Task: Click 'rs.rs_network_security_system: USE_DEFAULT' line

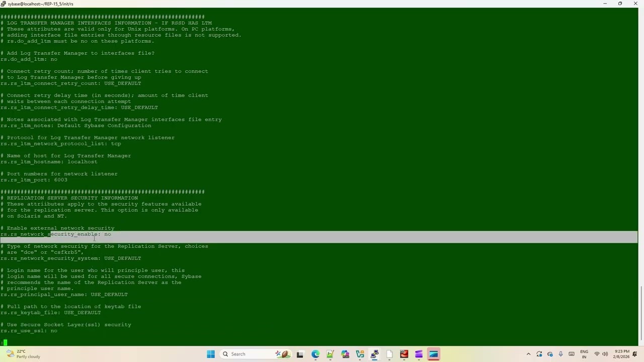Action: click(71, 258)
